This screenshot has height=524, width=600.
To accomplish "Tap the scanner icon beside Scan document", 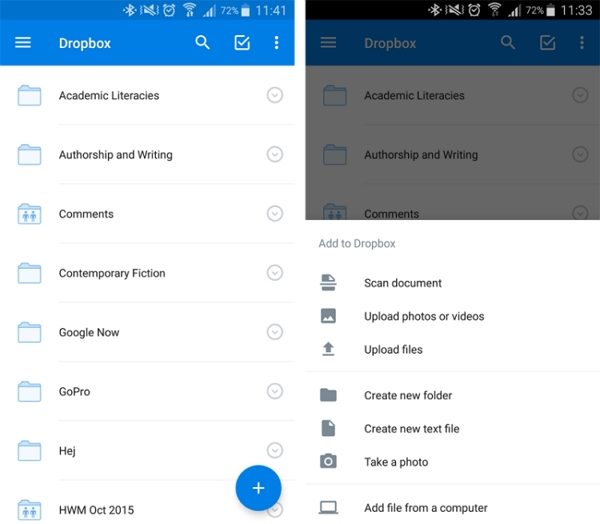I will [328, 282].
